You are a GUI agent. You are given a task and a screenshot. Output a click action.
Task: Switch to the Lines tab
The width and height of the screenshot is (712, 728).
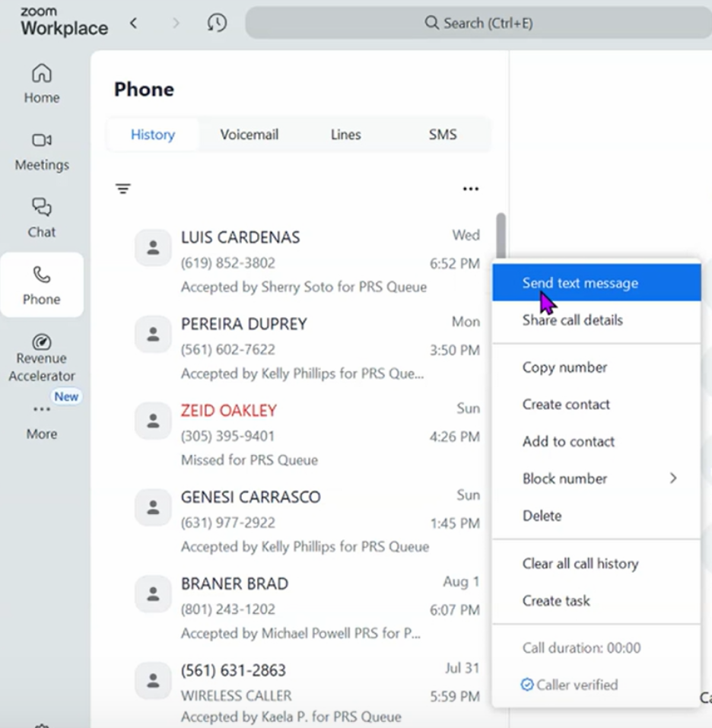click(x=346, y=135)
